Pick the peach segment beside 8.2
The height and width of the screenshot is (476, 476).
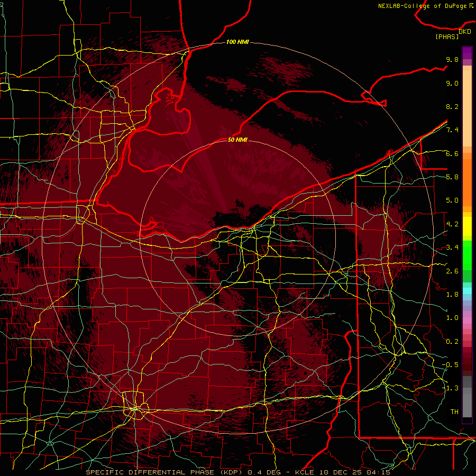point(467,108)
